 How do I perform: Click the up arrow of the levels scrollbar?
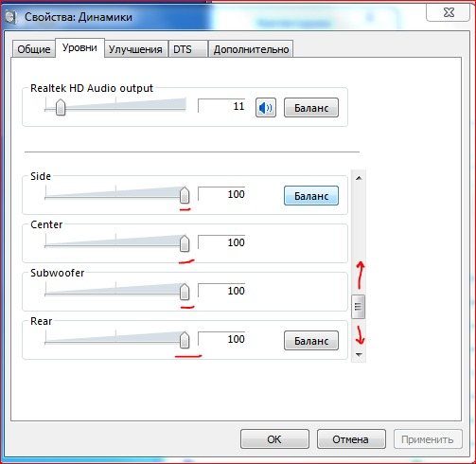(x=359, y=178)
